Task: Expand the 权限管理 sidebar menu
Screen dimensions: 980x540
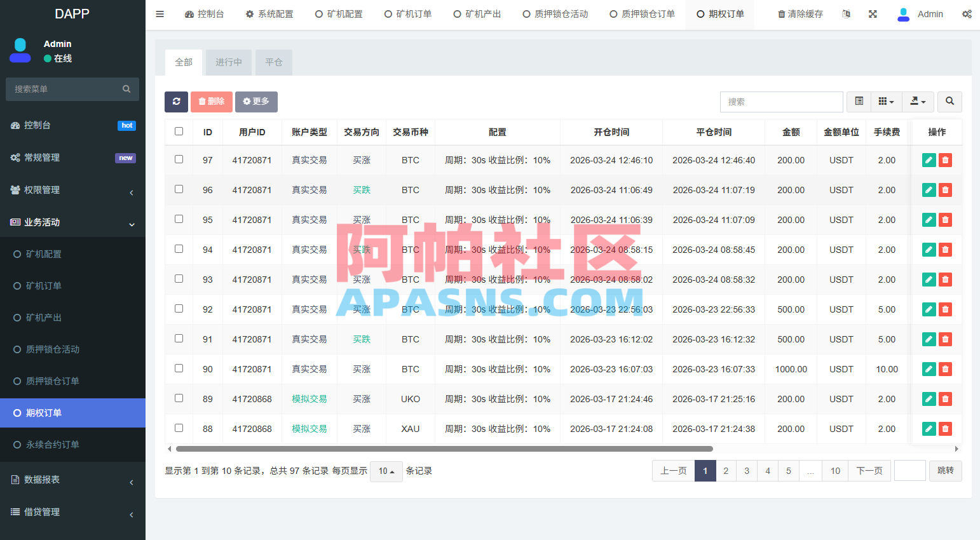Action: (x=72, y=190)
